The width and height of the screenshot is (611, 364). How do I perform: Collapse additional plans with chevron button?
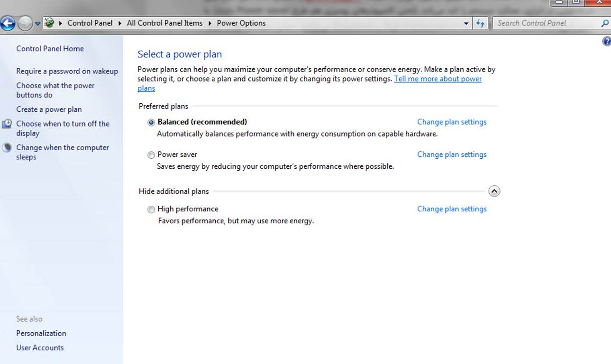[494, 191]
